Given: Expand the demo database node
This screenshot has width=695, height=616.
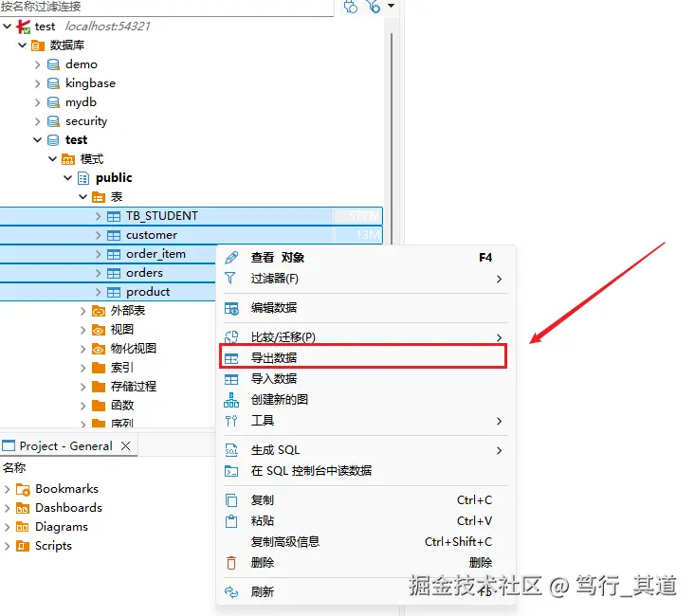Looking at the screenshot, I should pyautogui.click(x=38, y=64).
